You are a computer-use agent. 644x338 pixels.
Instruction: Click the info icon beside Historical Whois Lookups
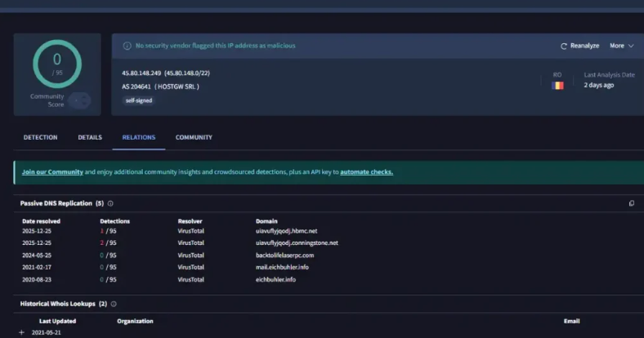click(114, 304)
